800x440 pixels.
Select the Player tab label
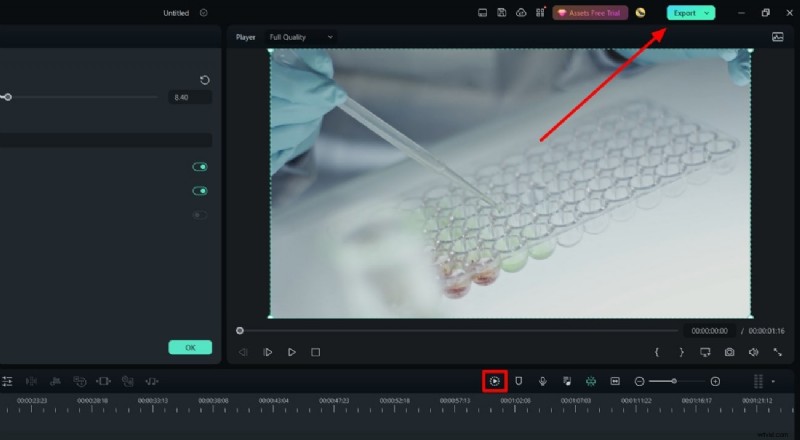click(x=245, y=37)
